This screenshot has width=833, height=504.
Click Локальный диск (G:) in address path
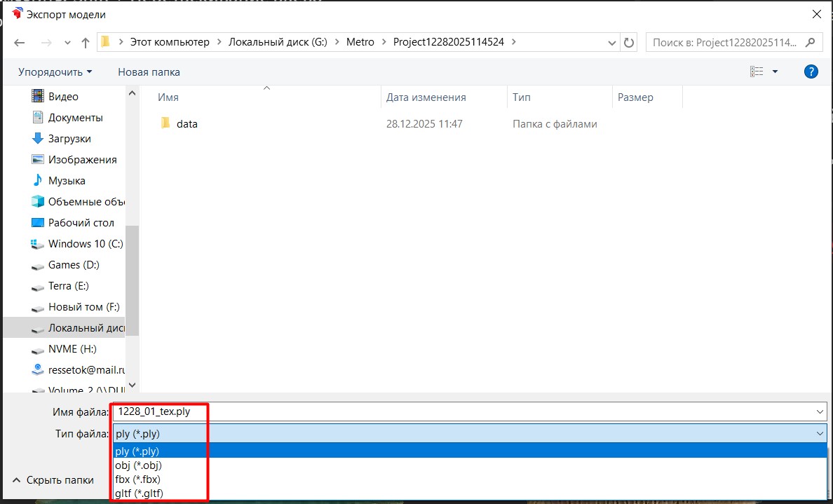(278, 42)
